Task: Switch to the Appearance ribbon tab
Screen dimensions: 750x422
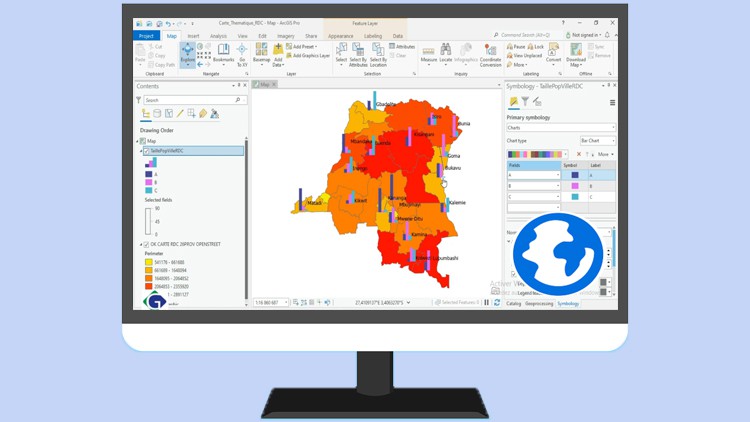Action: [341, 36]
